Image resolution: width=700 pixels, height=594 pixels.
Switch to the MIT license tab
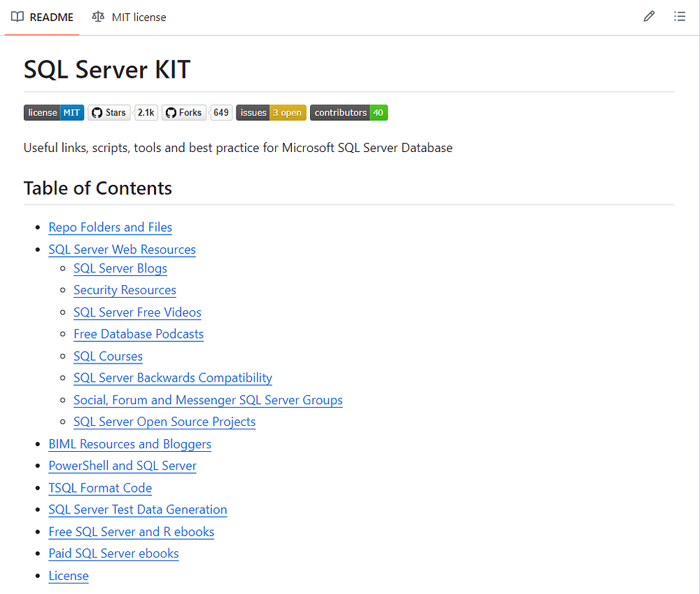(137, 17)
